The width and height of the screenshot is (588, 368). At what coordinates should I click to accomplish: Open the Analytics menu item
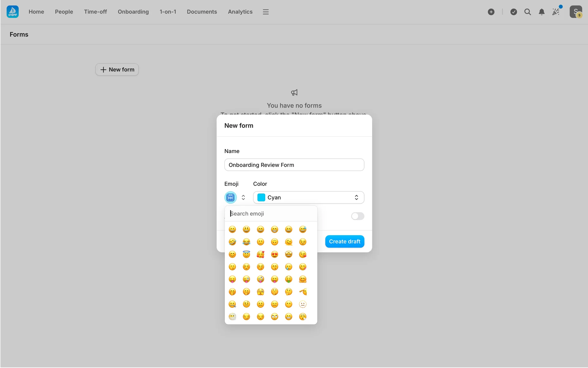[240, 12]
